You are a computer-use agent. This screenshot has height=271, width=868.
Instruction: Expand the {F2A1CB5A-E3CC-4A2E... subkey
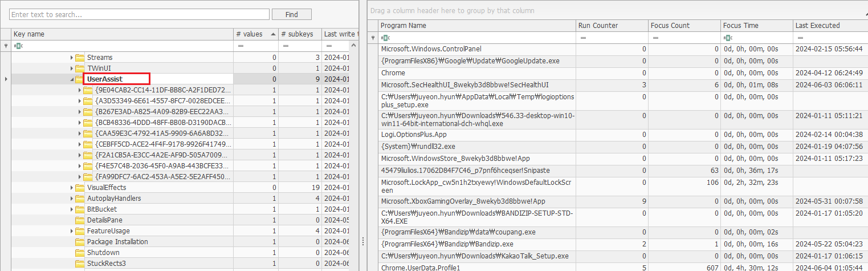tap(79, 155)
